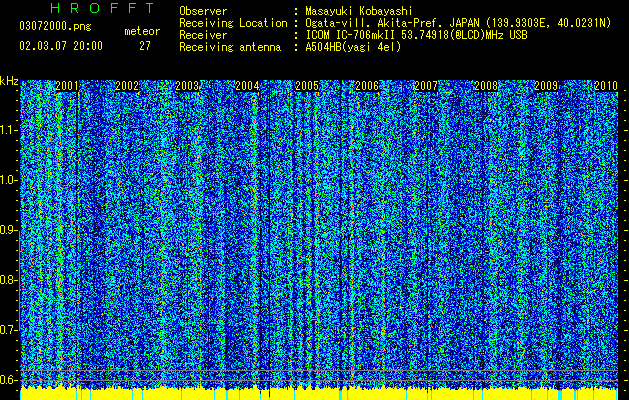The image size is (629, 400).
Task: Click time marker 2005
Action: coord(307,86)
